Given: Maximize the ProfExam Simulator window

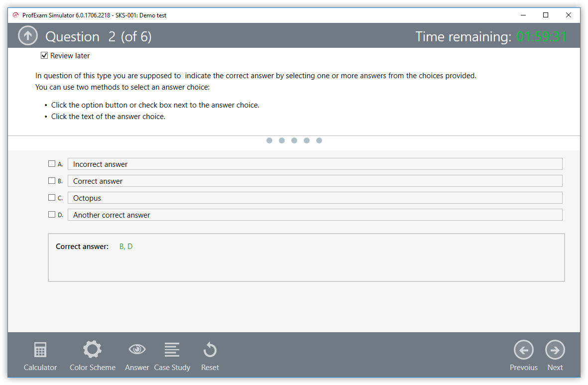Looking at the screenshot, I should 546,15.
